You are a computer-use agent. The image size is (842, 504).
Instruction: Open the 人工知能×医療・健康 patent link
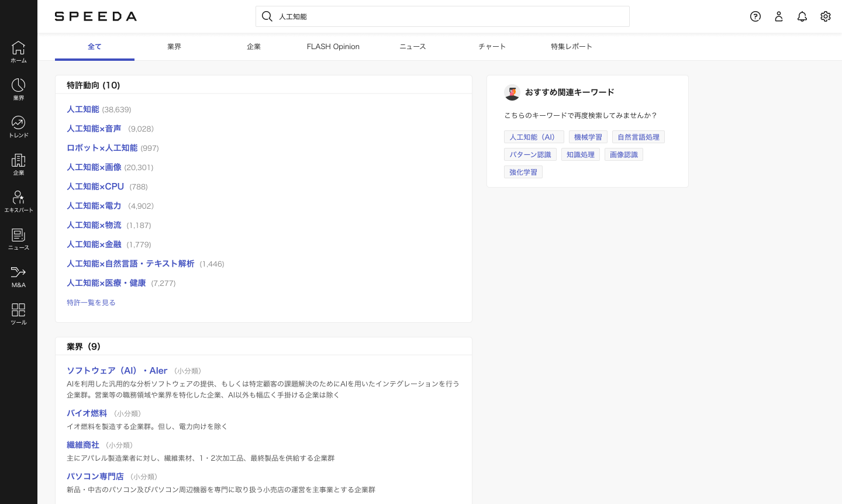[x=106, y=283]
